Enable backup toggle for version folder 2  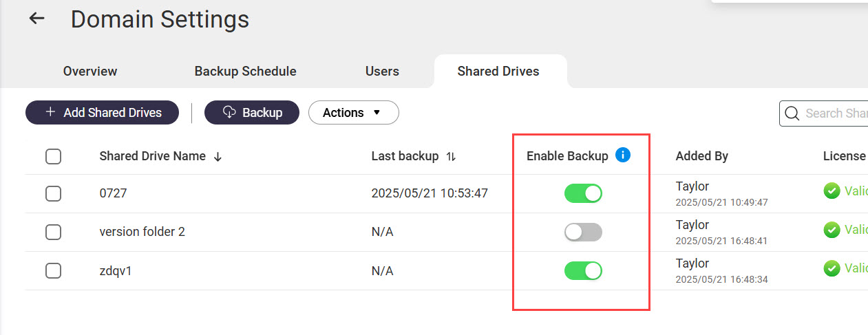click(x=583, y=233)
